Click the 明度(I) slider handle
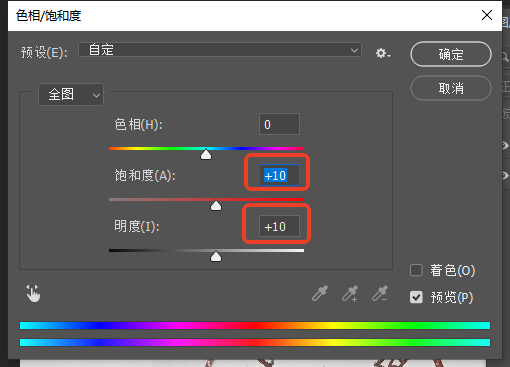 coord(216,256)
